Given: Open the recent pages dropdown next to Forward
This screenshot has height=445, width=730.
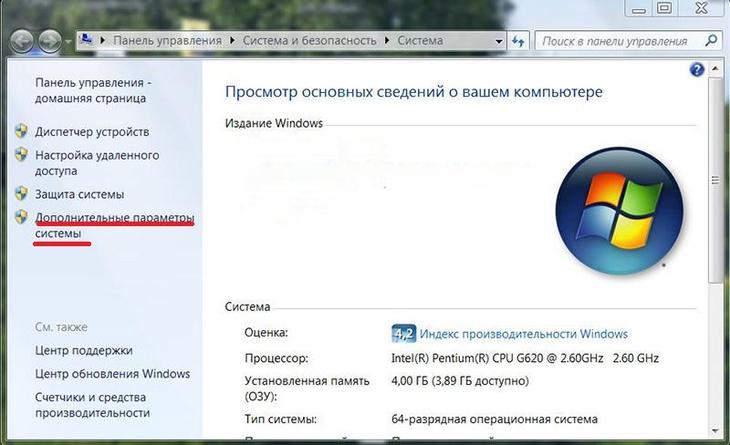Looking at the screenshot, I should pyautogui.click(x=69, y=42).
